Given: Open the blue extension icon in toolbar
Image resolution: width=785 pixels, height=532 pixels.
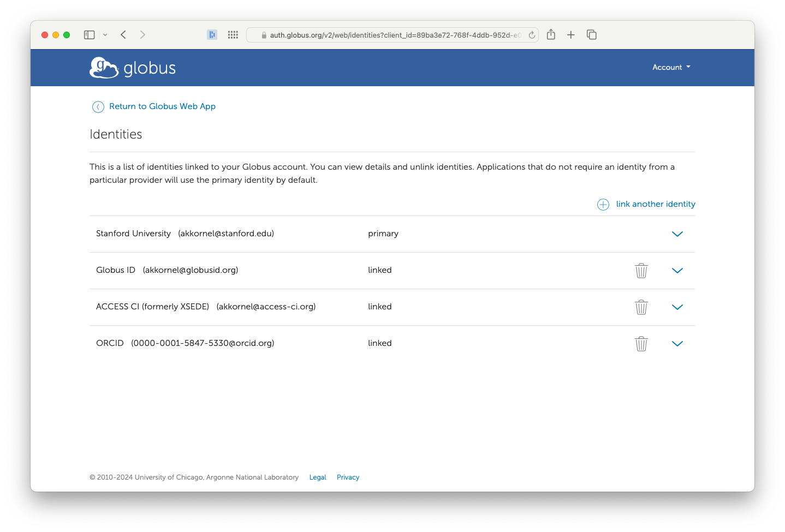Looking at the screenshot, I should (x=212, y=35).
